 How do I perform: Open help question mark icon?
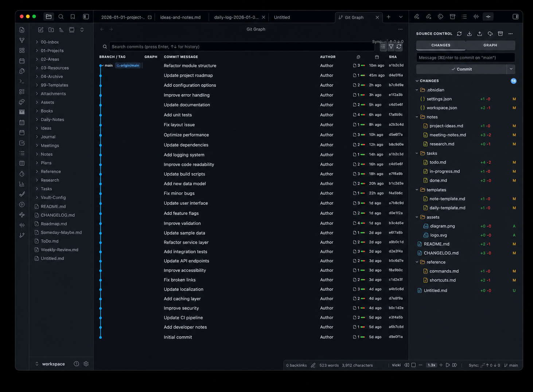tap(76, 364)
